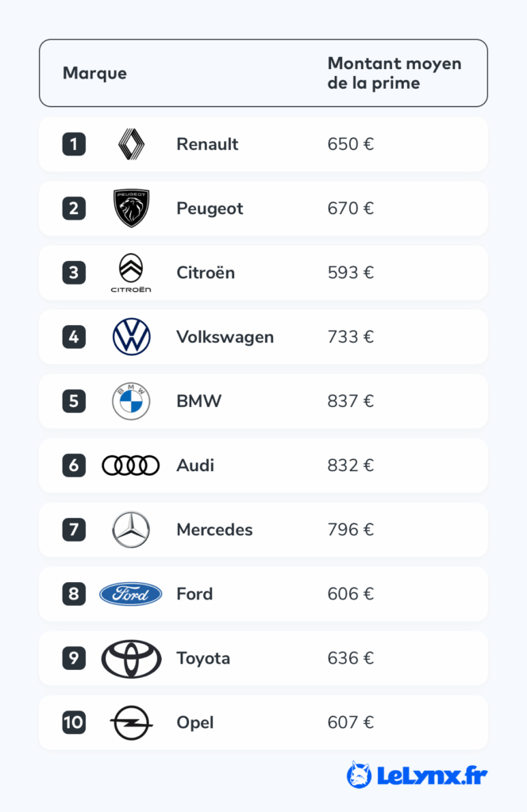Click the Peugeot lion shield logo
The width and height of the screenshot is (527, 812).
point(131,209)
